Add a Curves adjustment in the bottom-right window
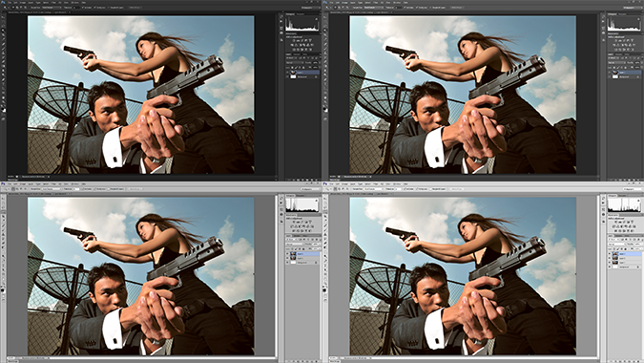 (624, 222)
